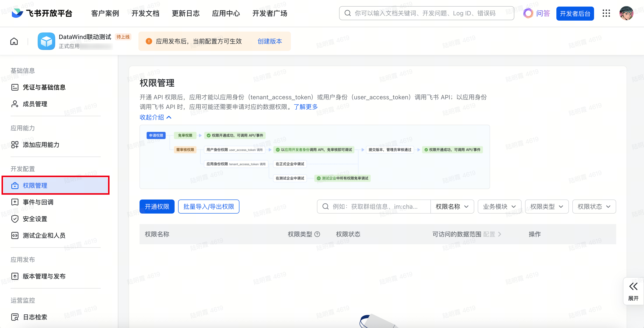Click the 批量导入/导出权限 button
Screen dimensions: 644x328
coord(209,206)
